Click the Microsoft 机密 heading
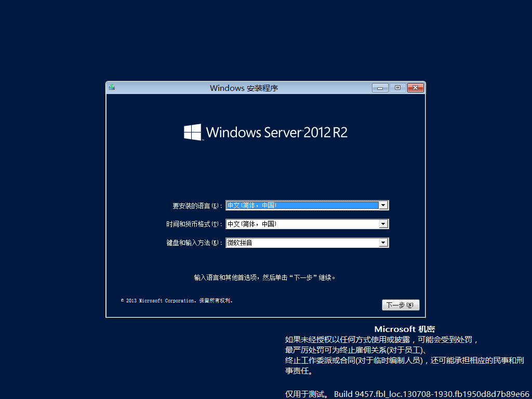The width and height of the screenshot is (532, 399). pyautogui.click(x=404, y=329)
